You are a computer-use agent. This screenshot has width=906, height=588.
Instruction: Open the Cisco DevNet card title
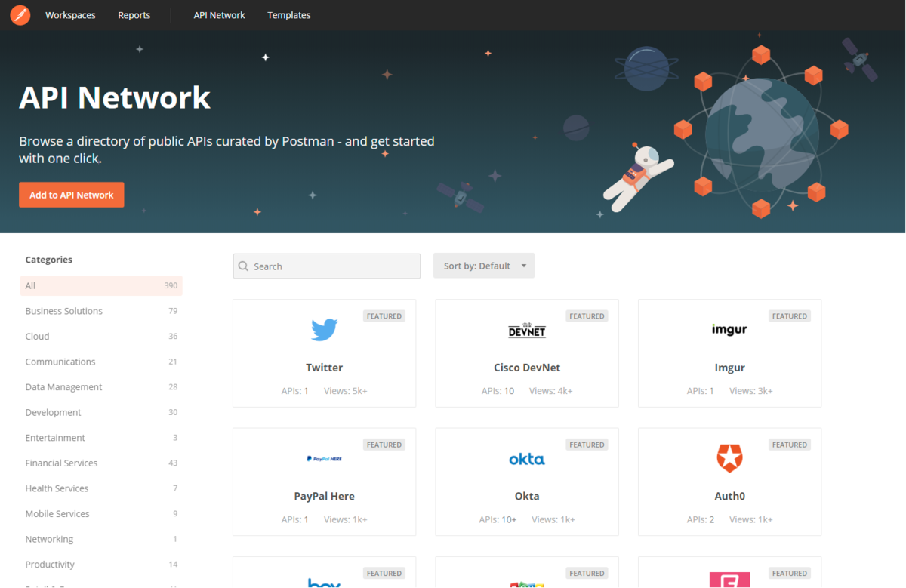pos(527,368)
